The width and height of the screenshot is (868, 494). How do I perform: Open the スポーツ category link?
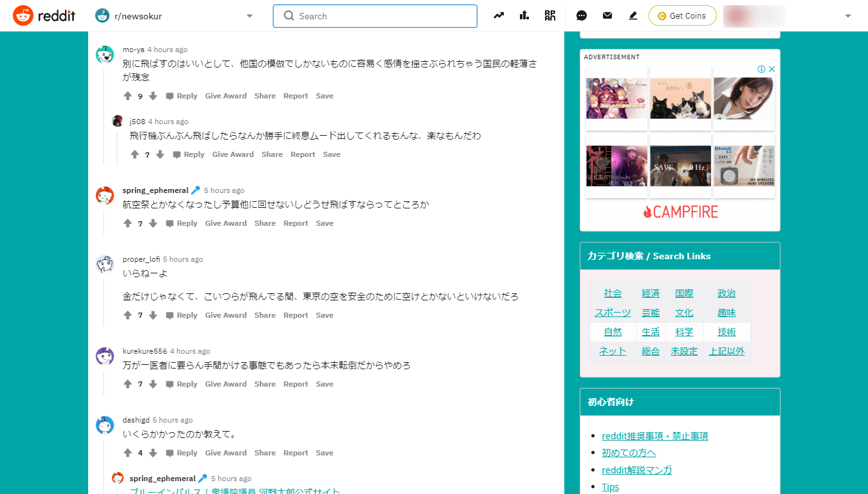point(613,313)
